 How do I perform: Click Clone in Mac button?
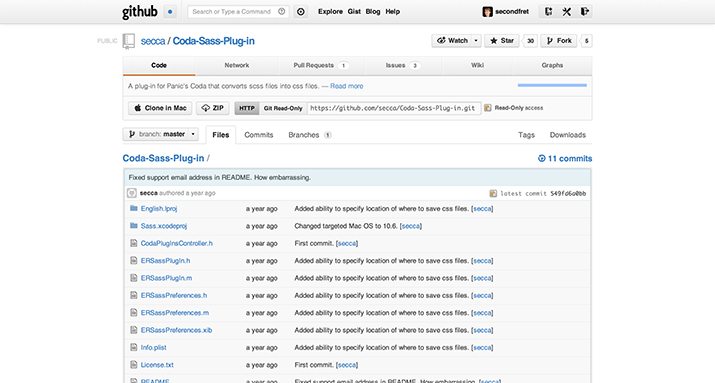(161, 108)
